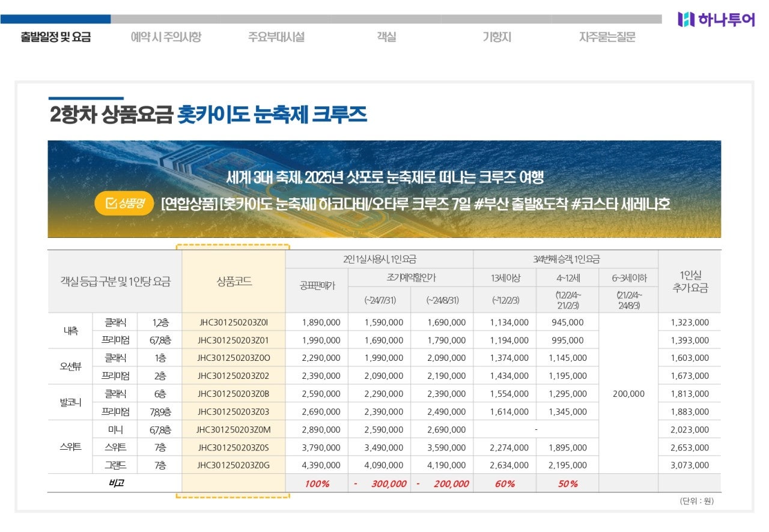Click the 1인실 추가요금 header

[690, 281]
